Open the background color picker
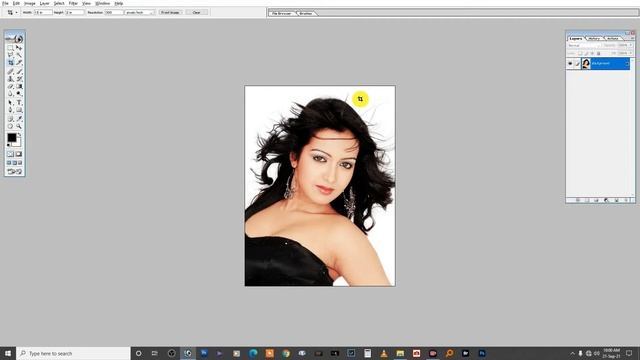Image resolution: width=640 pixels, height=360 pixels. (x=17, y=143)
